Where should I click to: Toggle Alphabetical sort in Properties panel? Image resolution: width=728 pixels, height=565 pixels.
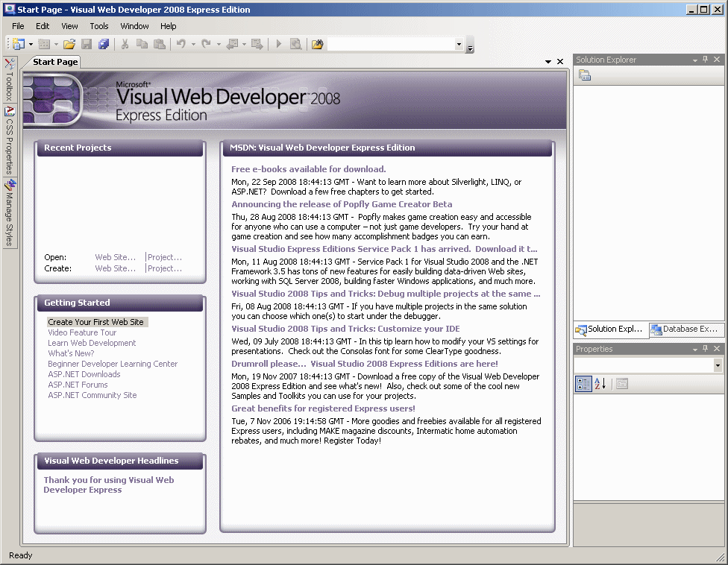tap(600, 384)
